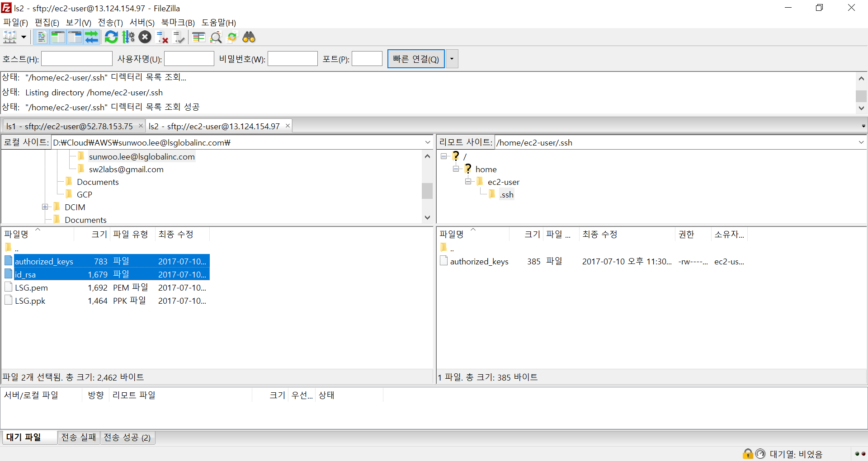Click the 빠른 연결(Q) button

pyautogui.click(x=416, y=59)
